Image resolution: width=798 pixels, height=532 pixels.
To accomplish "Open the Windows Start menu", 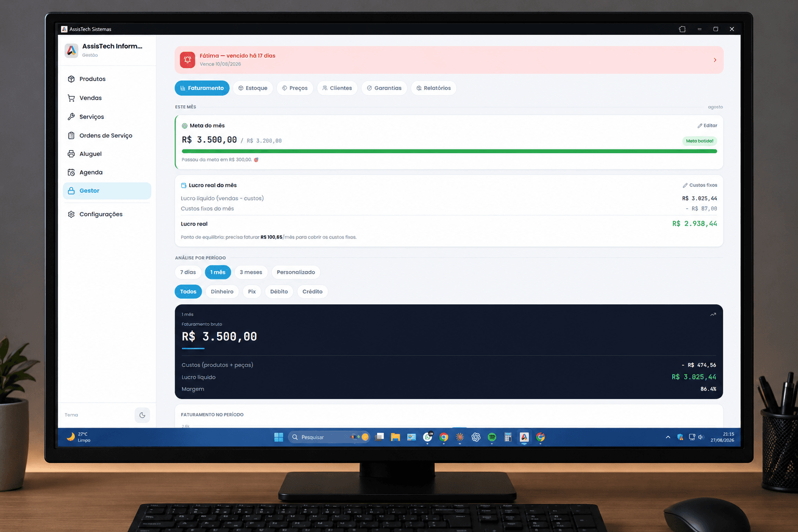I will click(x=278, y=437).
